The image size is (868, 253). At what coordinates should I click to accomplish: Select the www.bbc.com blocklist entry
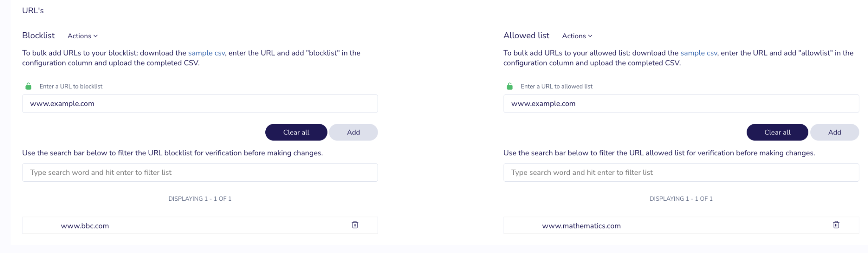click(x=200, y=225)
